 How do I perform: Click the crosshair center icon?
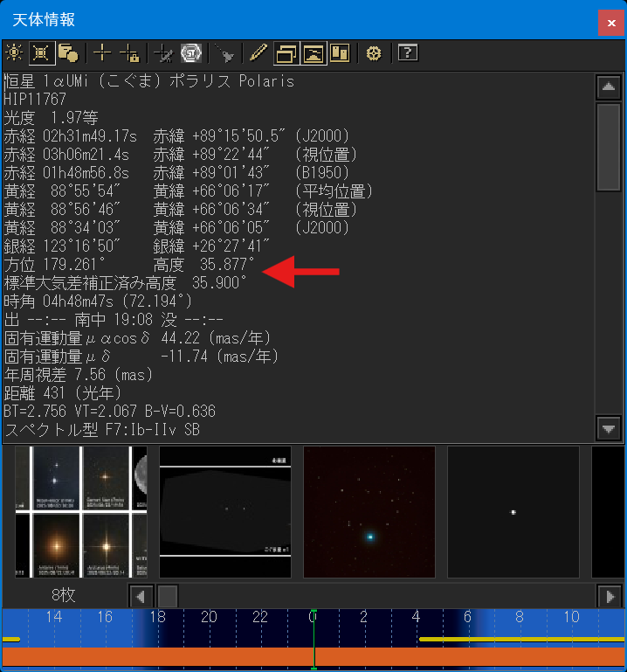(102, 53)
